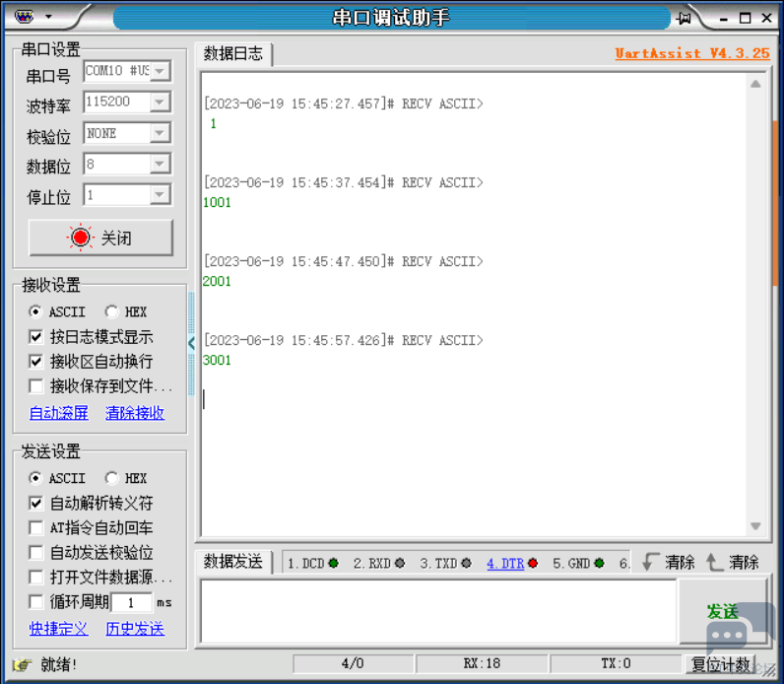Image resolution: width=784 pixels, height=684 pixels.
Task: Toggle 接收区自动换行 checkbox
Action: (x=35, y=362)
